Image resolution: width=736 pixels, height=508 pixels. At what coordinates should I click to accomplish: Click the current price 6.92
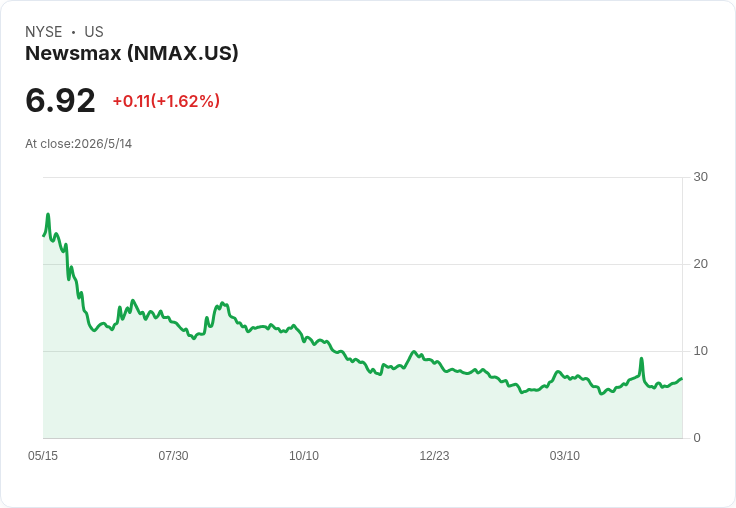point(60,100)
